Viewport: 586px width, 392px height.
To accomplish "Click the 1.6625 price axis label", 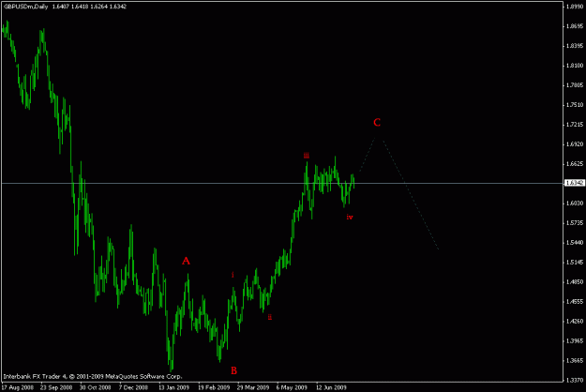I will pos(575,164).
